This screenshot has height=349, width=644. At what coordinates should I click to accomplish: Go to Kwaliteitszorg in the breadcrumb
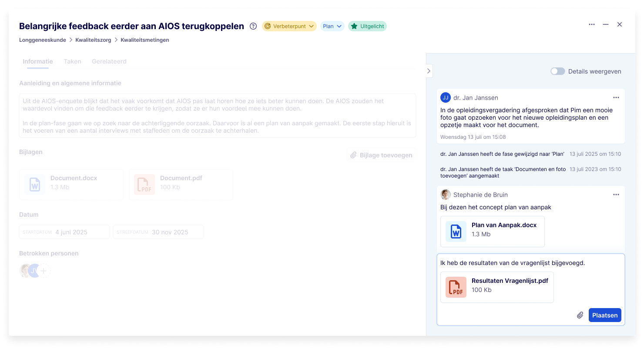[93, 40]
